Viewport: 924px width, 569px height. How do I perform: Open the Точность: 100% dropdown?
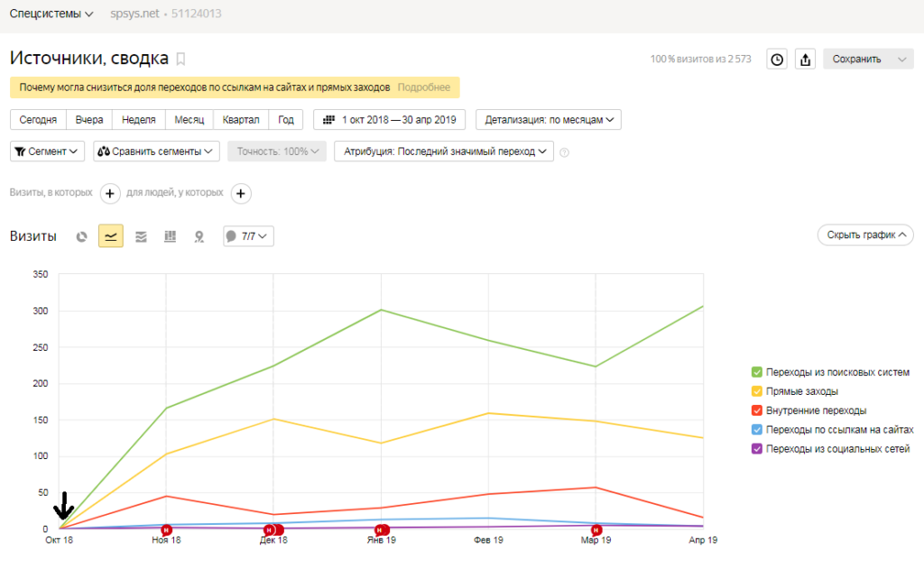tap(277, 151)
